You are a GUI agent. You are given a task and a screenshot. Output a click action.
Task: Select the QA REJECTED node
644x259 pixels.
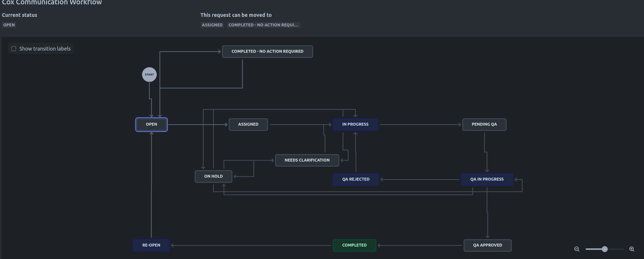coord(356,180)
